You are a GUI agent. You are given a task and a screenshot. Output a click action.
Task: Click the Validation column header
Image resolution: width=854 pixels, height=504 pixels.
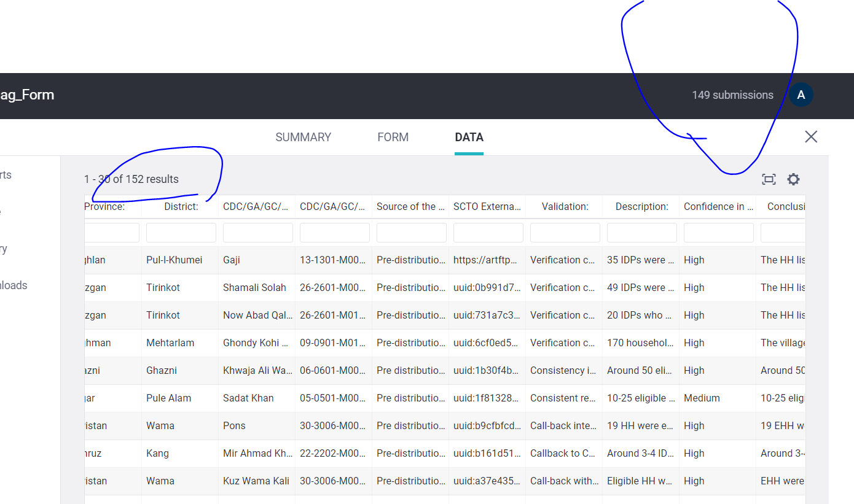pyautogui.click(x=565, y=207)
